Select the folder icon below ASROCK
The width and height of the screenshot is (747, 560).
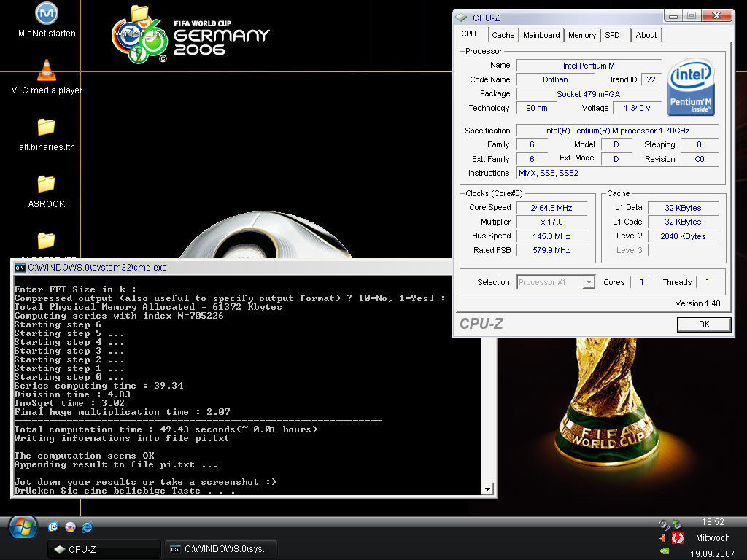pyautogui.click(x=46, y=241)
